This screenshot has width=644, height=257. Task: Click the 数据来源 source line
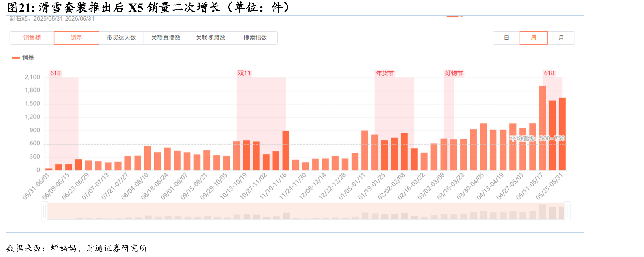(x=77, y=248)
